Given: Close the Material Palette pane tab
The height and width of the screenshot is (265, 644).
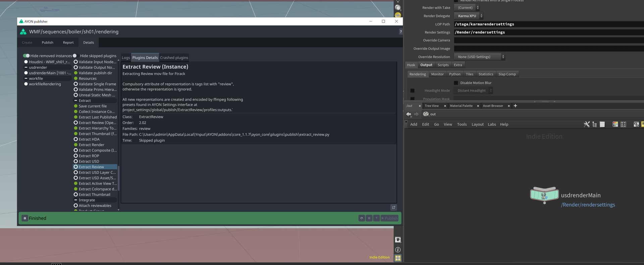Looking at the screenshot, I should point(478,106).
